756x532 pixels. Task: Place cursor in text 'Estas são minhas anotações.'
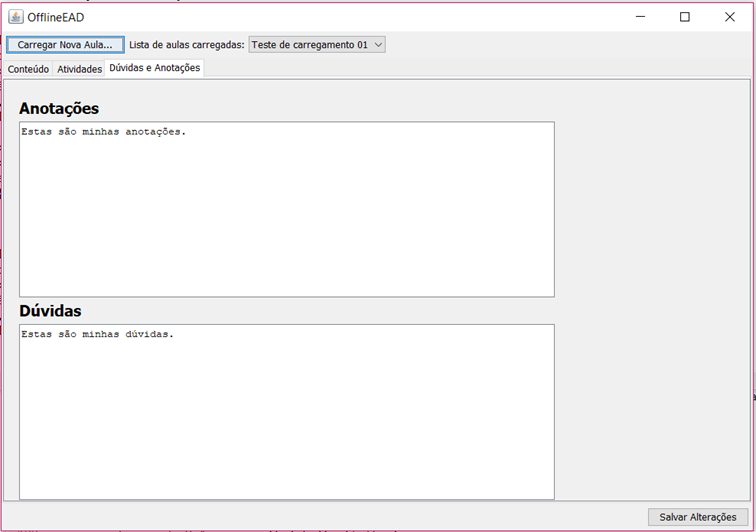[x=103, y=132]
